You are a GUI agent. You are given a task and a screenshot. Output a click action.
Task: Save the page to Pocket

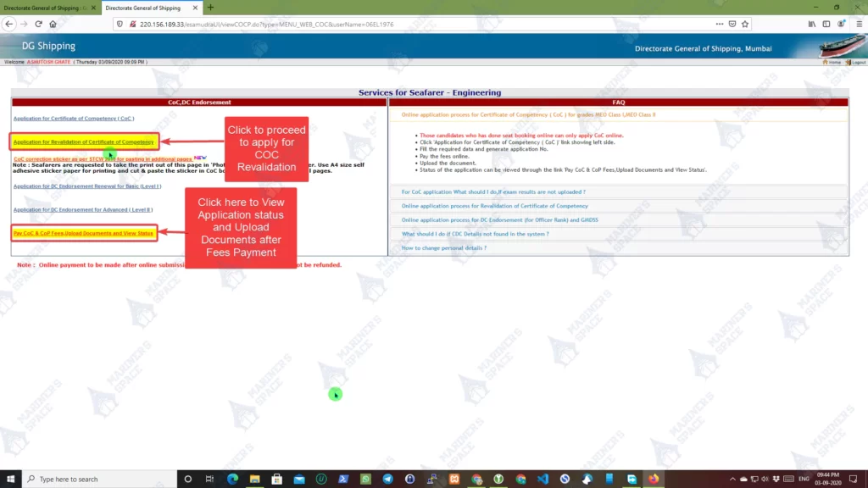click(732, 24)
